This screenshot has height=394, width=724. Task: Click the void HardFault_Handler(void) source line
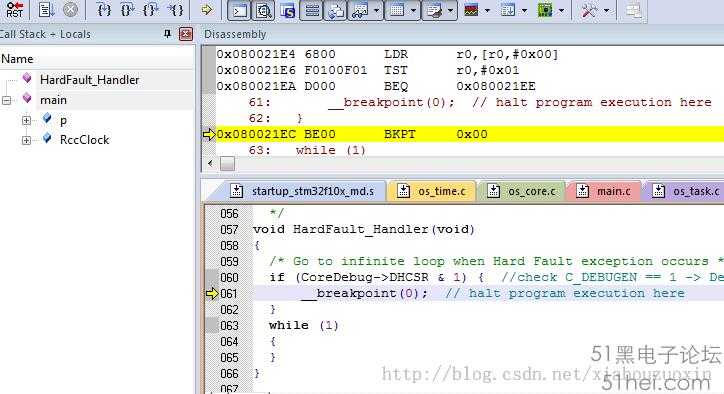click(x=364, y=230)
